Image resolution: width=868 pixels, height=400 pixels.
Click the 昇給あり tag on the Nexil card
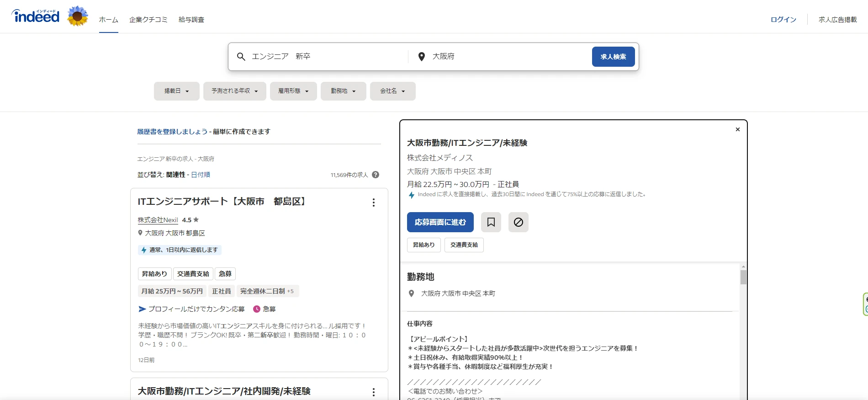(155, 274)
